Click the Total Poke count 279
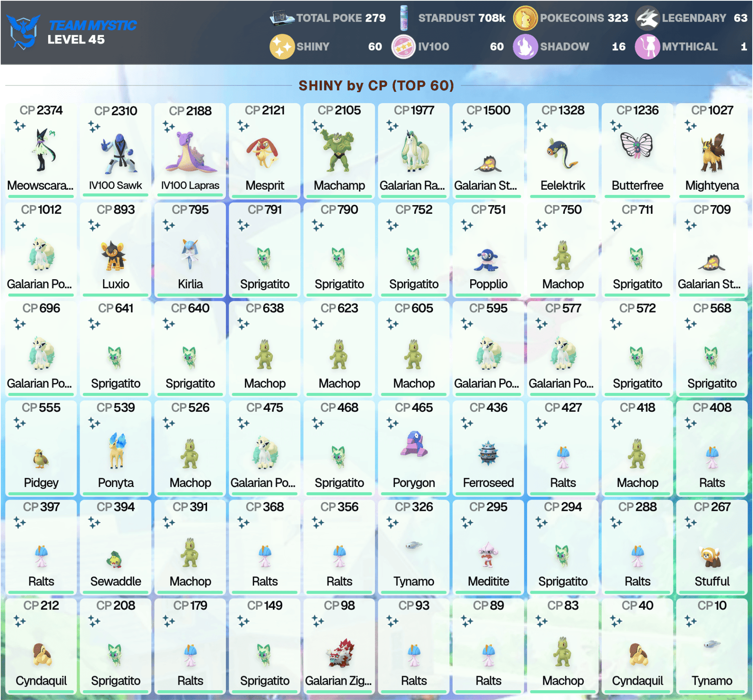Image resolution: width=753 pixels, height=700 pixels. pyautogui.click(x=375, y=18)
